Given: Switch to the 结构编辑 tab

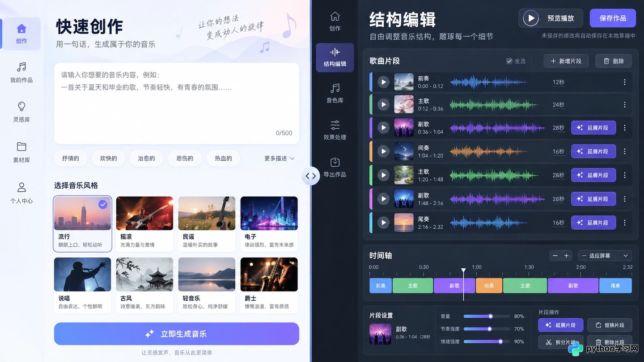Looking at the screenshot, I should (x=335, y=58).
